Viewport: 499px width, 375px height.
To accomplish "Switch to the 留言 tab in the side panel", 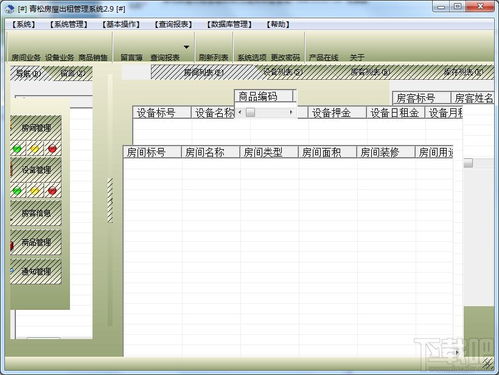I will coord(73,73).
